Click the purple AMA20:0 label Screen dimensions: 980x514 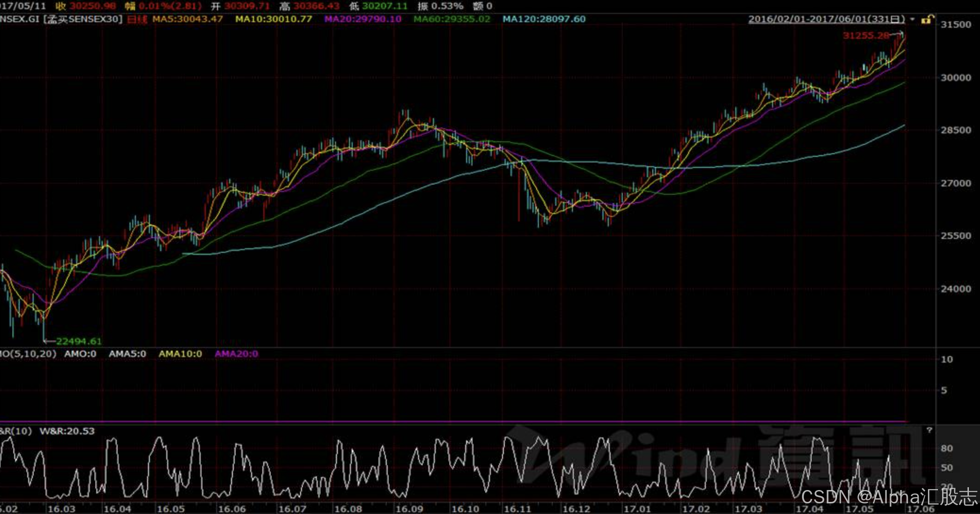[x=236, y=354]
